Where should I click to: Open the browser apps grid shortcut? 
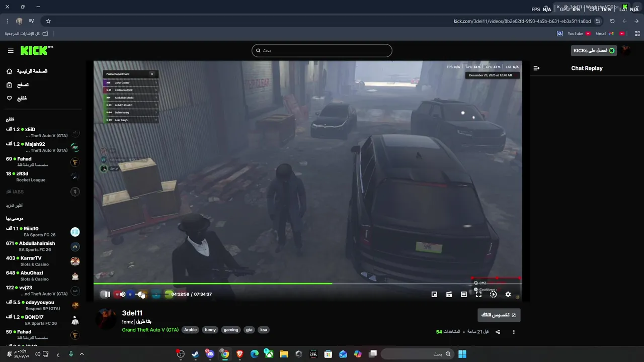click(637, 34)
